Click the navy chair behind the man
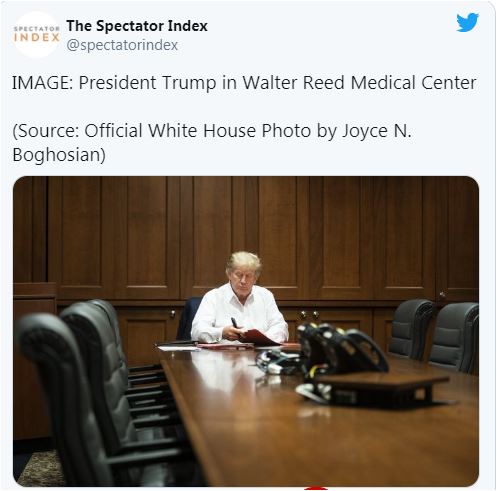This screenshot has height=491, width=497. 188,318
